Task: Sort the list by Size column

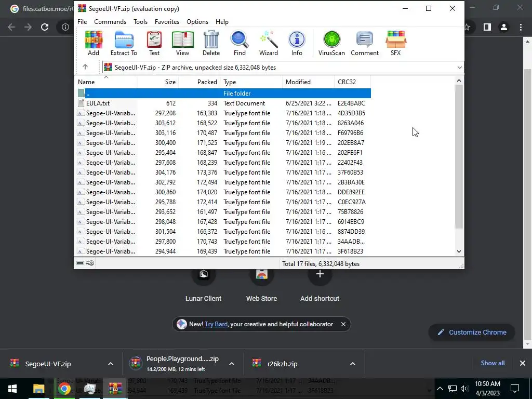Action: point(158,82)
